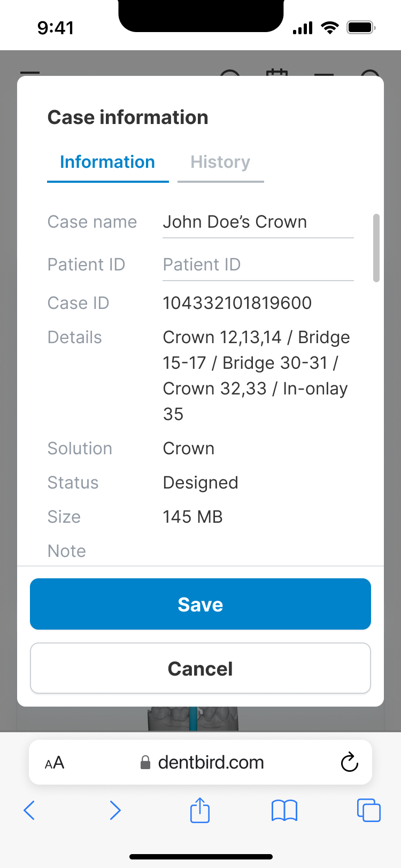The width and height of the screenshot is (401, 868).
Task: Click the calendar icon behind the dialog
Action: click(x=276, y=73)
